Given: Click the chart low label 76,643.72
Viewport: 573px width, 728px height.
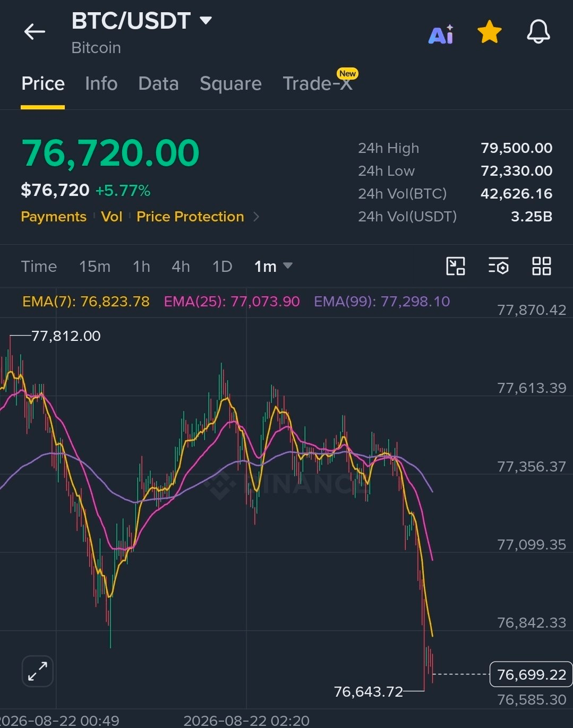Looking at the screenshot, I should (x=368, y=691).
